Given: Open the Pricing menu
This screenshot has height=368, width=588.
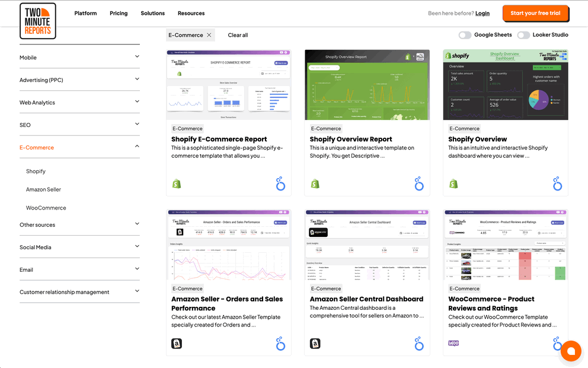Looking at the screenshot, I should 119,12.
